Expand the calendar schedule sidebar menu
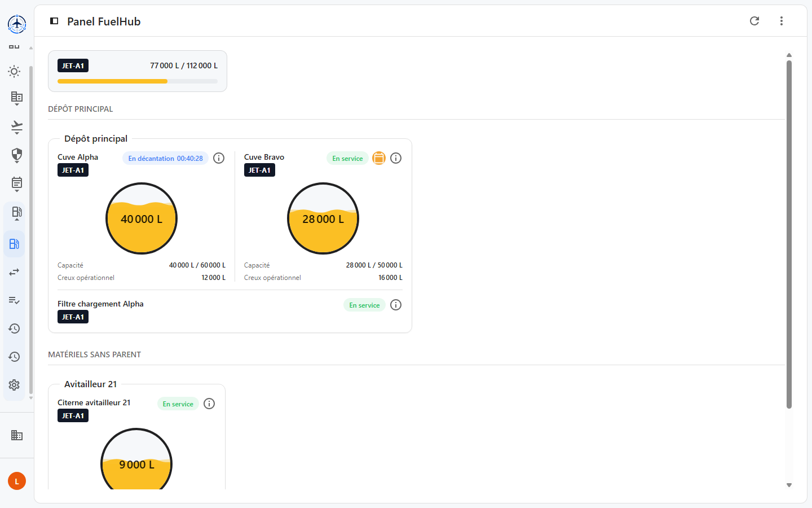Screen dimensions: 812x508 (17, 184)
